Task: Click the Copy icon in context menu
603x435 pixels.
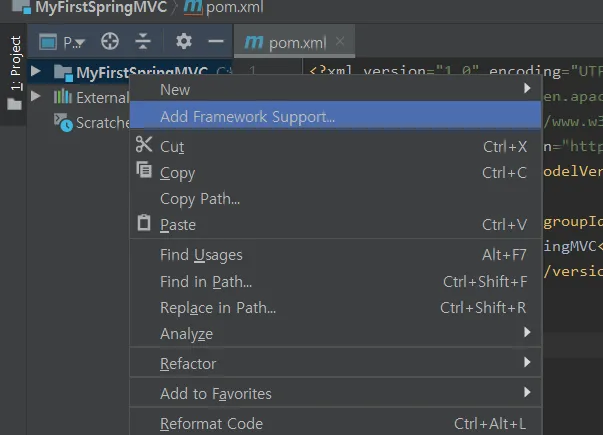Action: pyautogui.click(x=144, y=172)
